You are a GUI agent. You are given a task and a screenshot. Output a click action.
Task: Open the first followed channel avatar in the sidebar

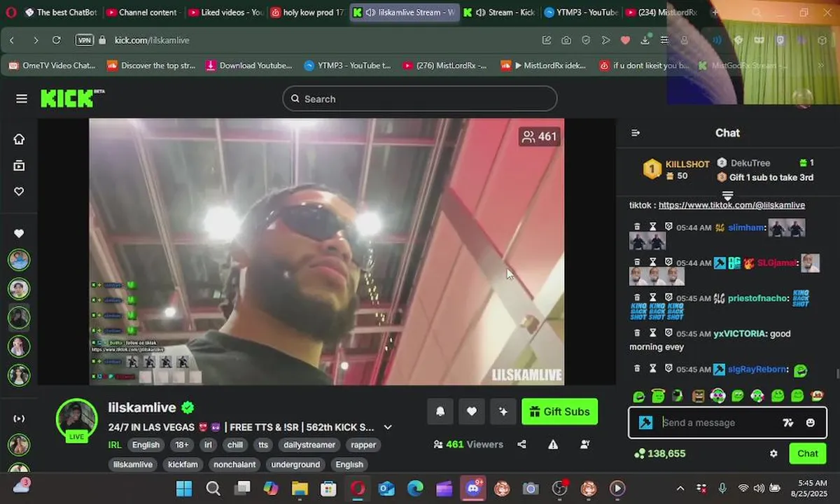pos(19,260)
